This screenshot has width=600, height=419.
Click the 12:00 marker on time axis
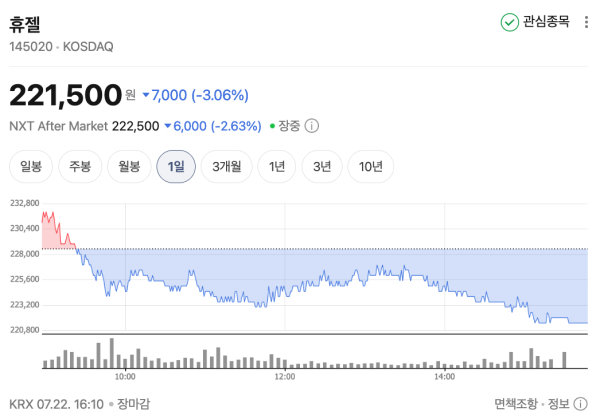285,377
